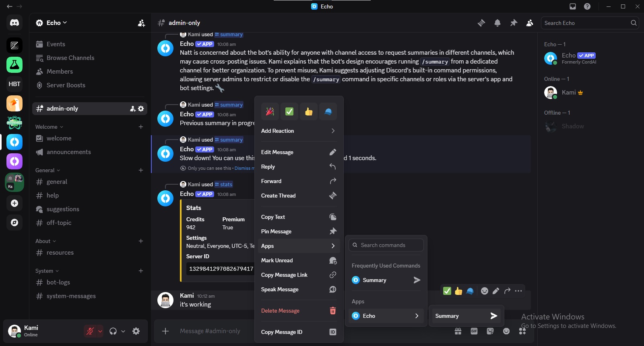Open the Discover servers compass icon

pyautogui.click(x=14, y=222)
